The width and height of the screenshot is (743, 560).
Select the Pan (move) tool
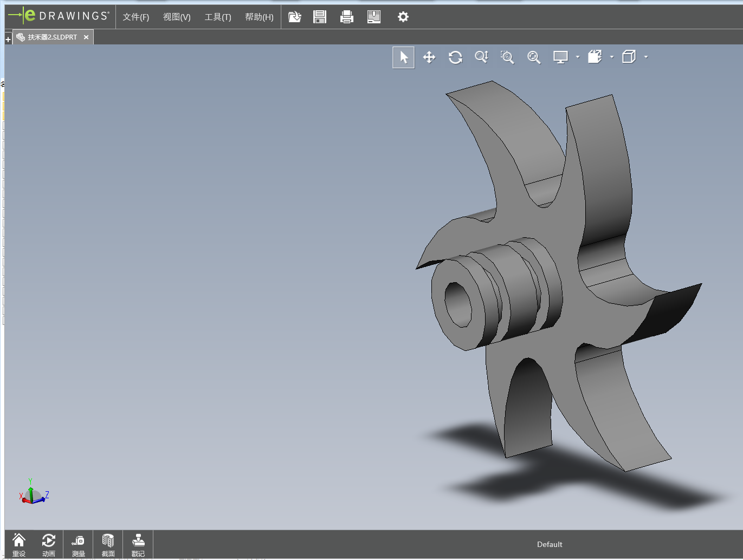click(429, 57)
